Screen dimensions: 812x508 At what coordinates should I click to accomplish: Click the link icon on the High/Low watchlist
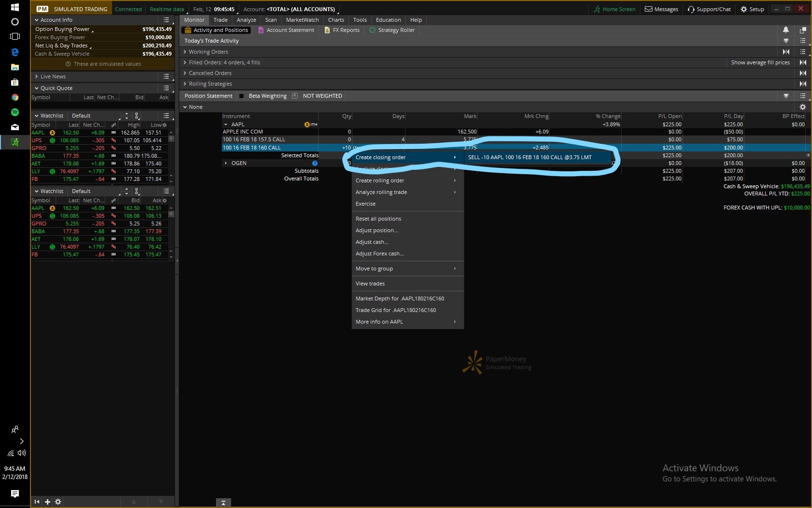[137, 116]
